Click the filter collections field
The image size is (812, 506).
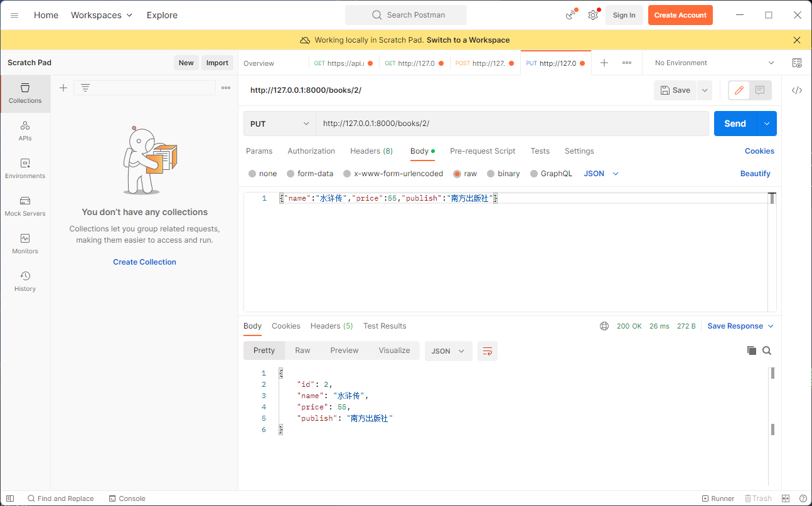point(144,88)
